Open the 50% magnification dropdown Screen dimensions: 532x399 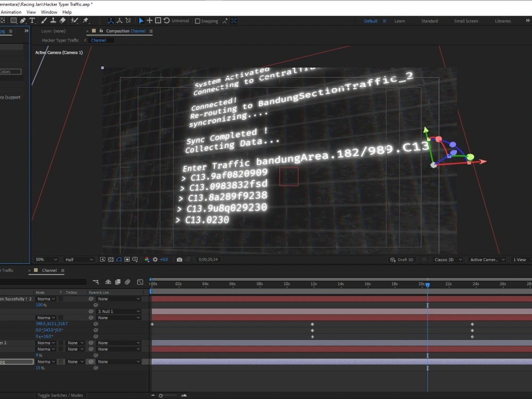[46, 260]
